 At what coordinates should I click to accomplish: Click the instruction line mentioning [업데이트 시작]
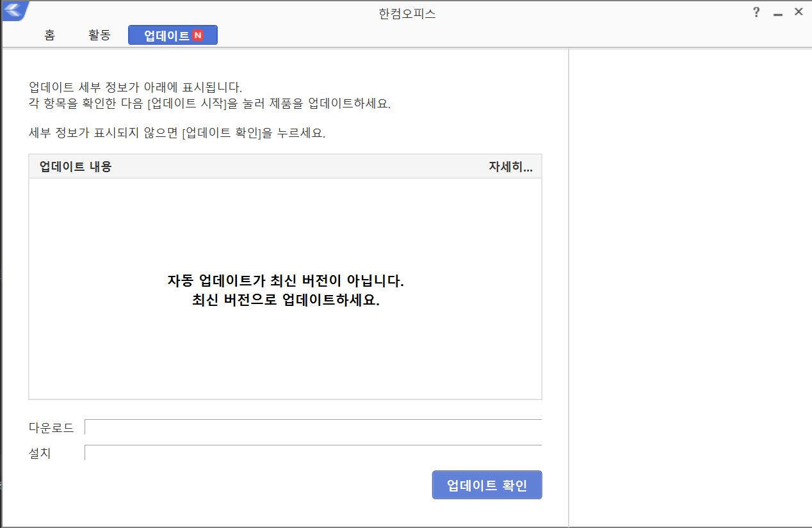tap(209, 103)
